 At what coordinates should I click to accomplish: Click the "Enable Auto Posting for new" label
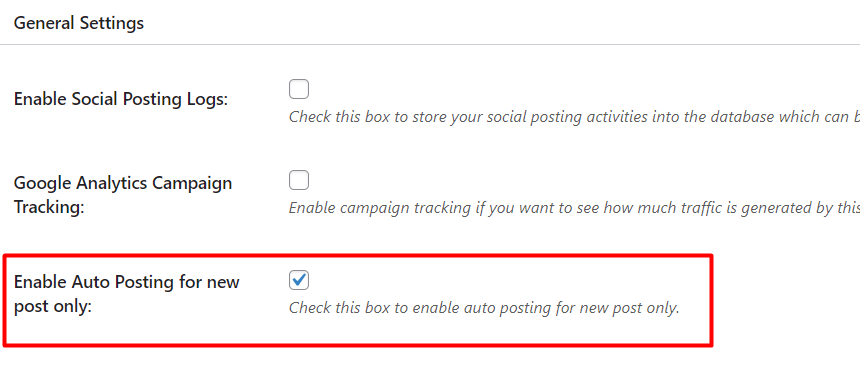tap(127, 282)
